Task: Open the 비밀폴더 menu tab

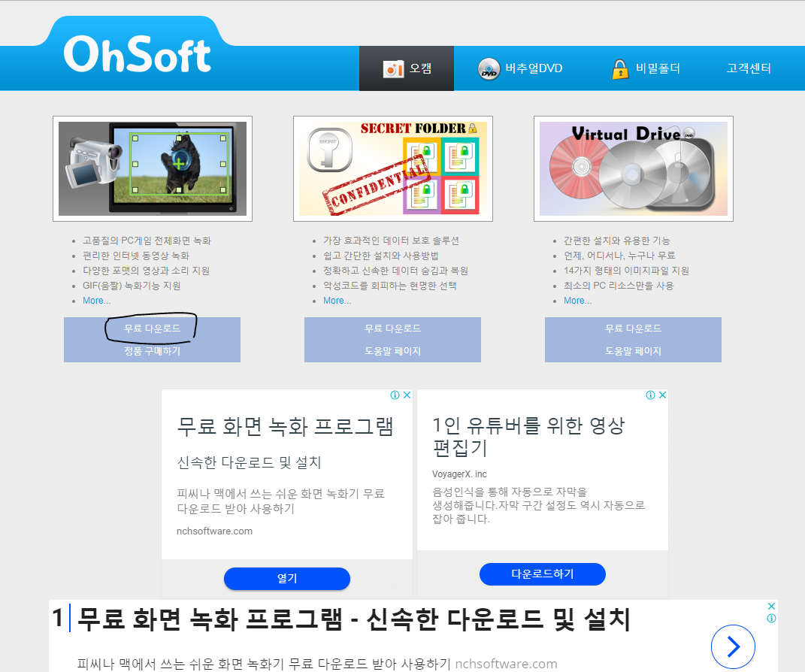Action: pyautogui.click(x=646, y=68)
